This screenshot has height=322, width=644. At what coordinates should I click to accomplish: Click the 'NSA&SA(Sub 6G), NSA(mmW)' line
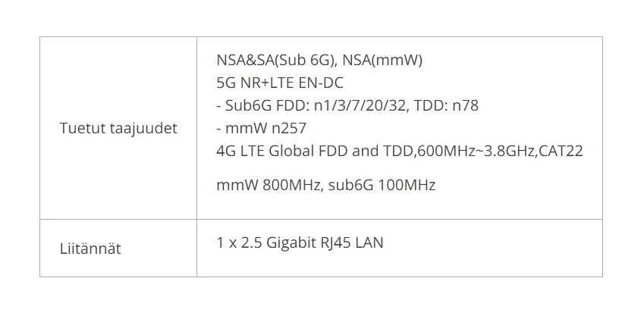(319, 61)
